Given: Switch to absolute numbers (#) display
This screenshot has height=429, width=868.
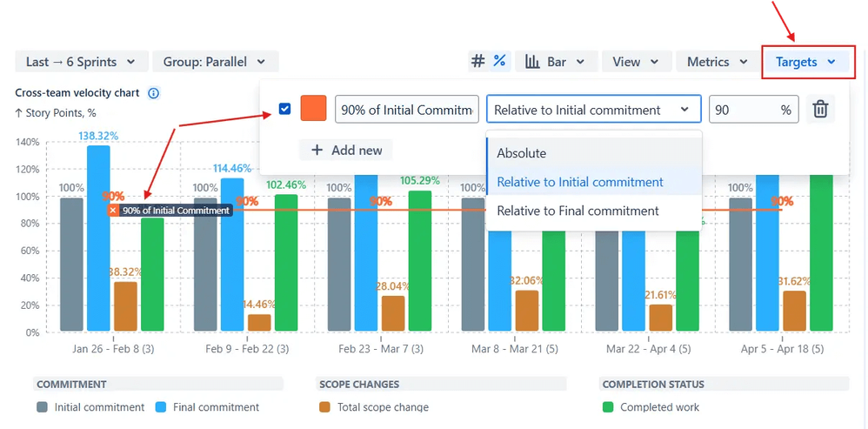Looking at the screenshot, I should click(x=477, y=61).
